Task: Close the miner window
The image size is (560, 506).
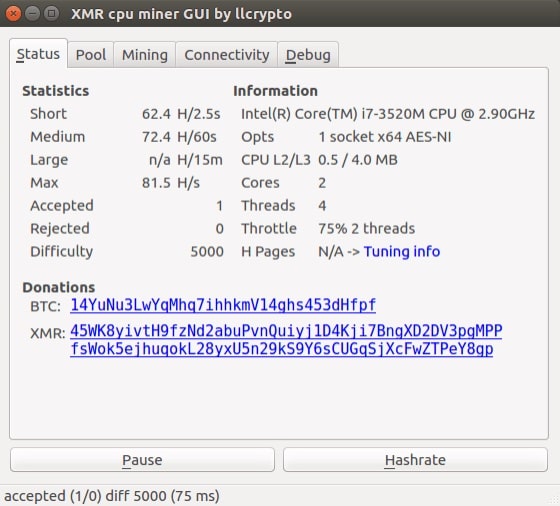Action: [13, 14]
